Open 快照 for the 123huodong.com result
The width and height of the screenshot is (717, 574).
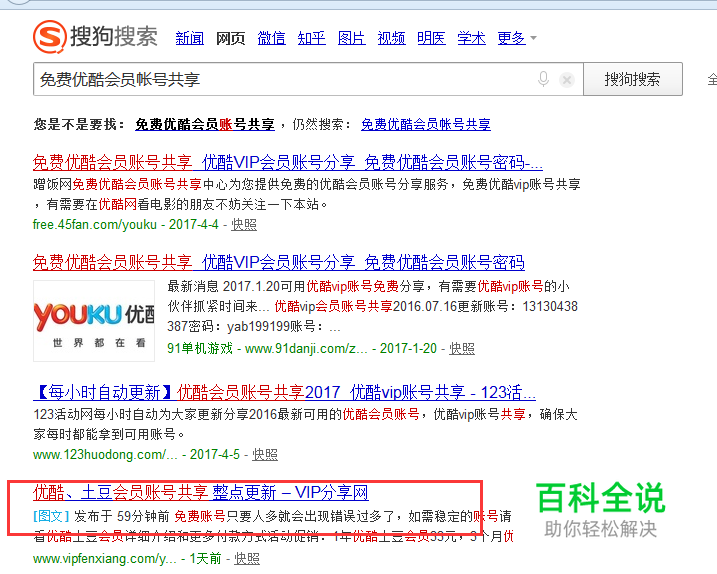click(x=265, y=455)
